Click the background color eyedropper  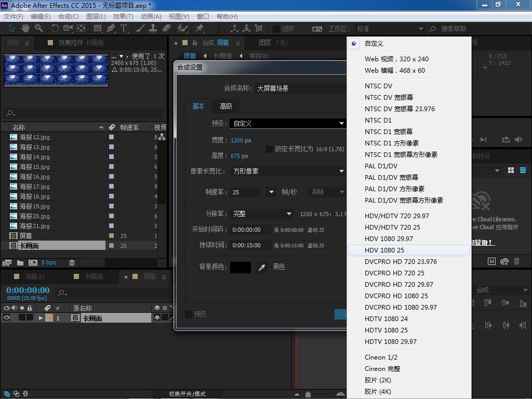(x=262, y=268)
